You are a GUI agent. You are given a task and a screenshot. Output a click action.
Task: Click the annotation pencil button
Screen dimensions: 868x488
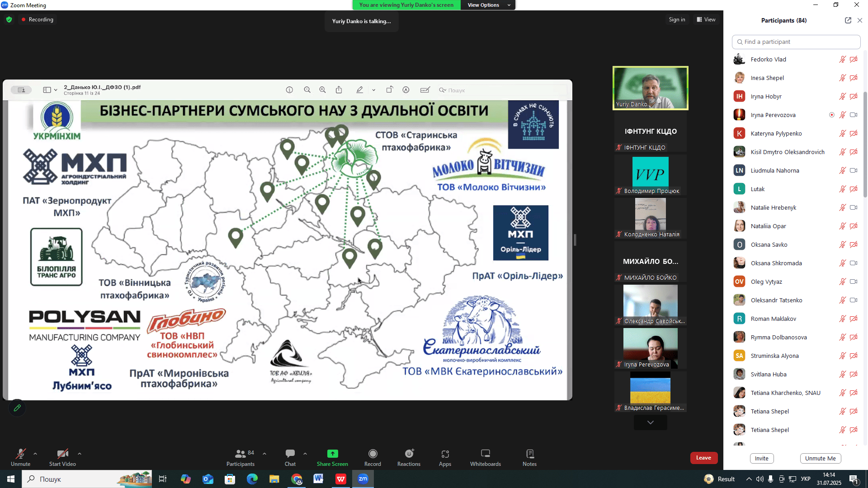click(17, 408)
